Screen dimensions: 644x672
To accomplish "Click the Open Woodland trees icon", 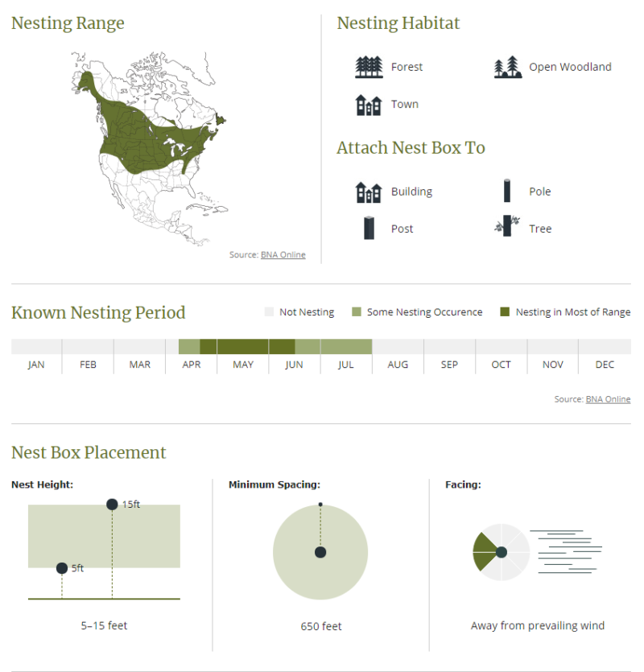I will (508, 67).
